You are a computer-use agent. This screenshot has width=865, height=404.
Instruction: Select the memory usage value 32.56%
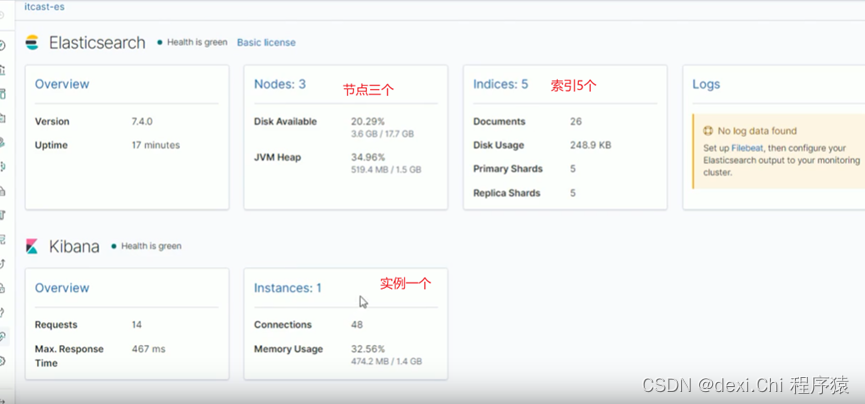[x=368, y=349]
